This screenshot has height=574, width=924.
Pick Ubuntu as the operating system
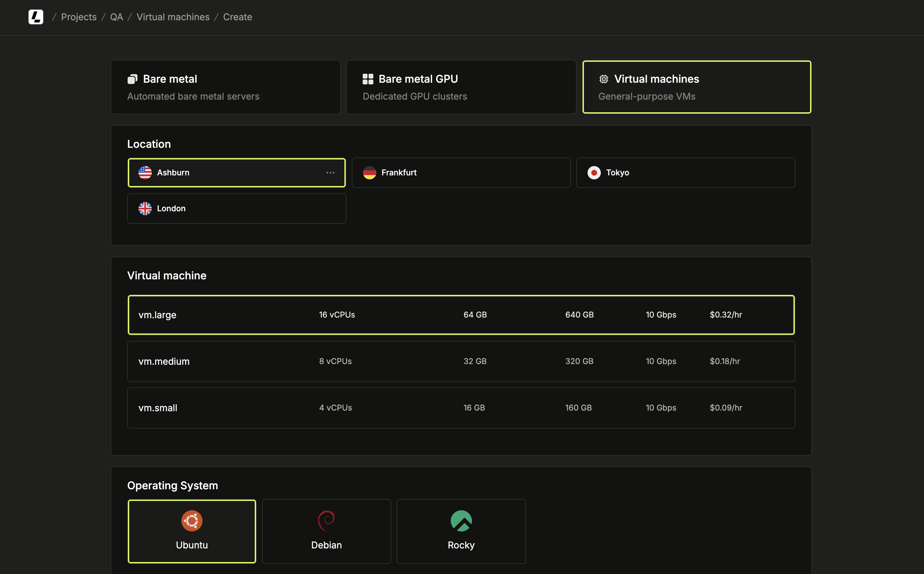192,531
